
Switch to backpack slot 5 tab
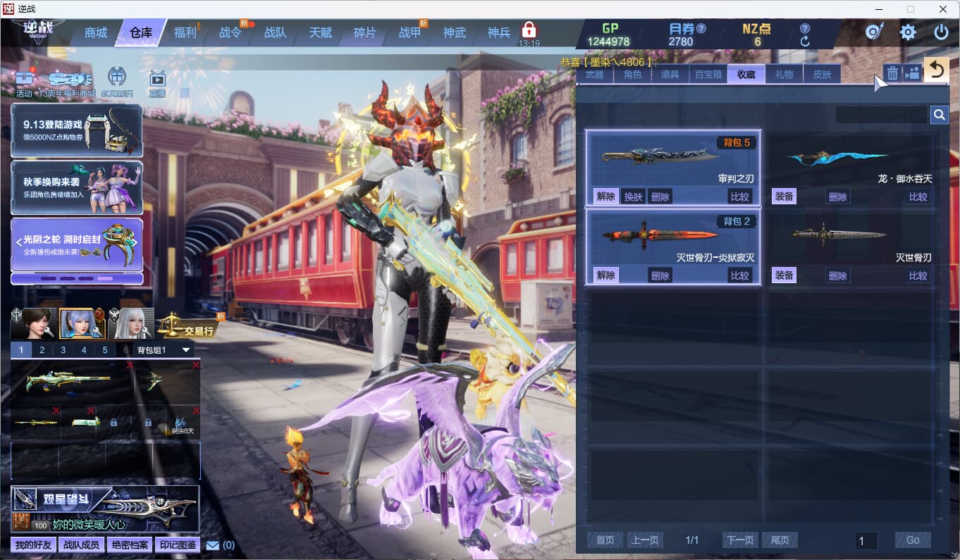pyautogui.click(x=105, y=350)
